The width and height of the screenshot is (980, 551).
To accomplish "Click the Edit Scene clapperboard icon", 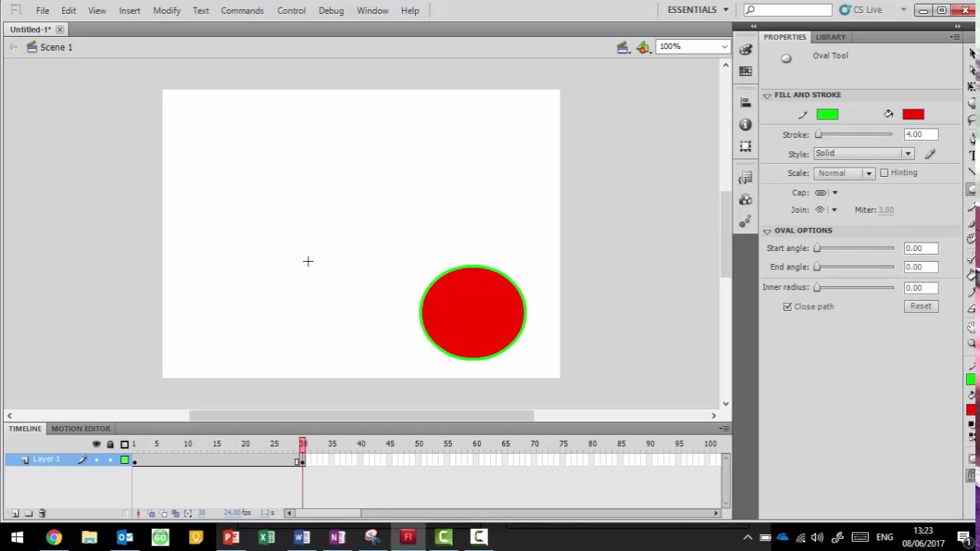I will (x=622, y=47).
